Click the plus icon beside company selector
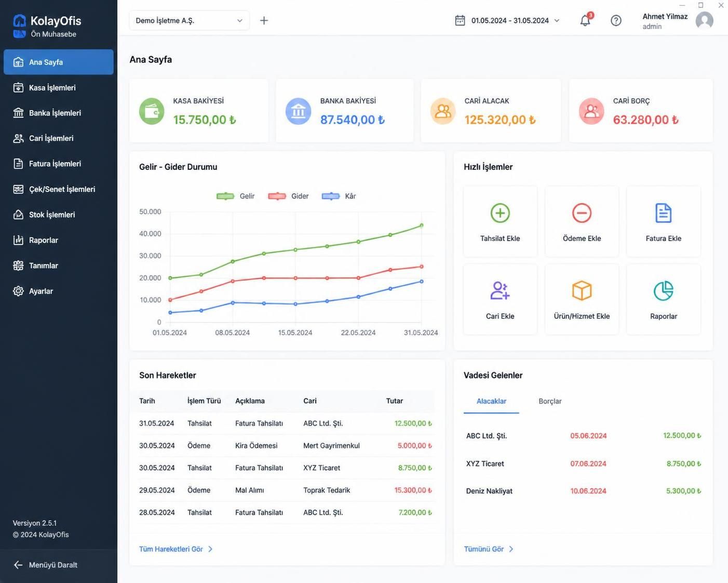The image size is (728, 583). point(264,20)
